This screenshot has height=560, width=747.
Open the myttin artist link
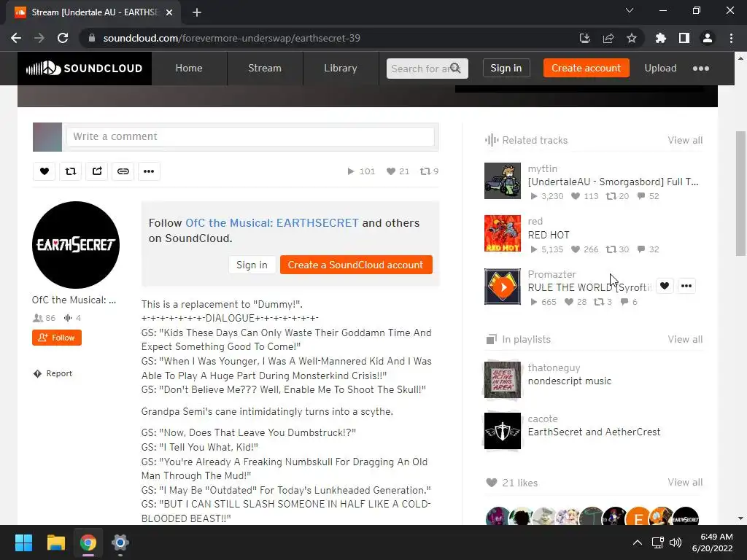click(542, 168)
